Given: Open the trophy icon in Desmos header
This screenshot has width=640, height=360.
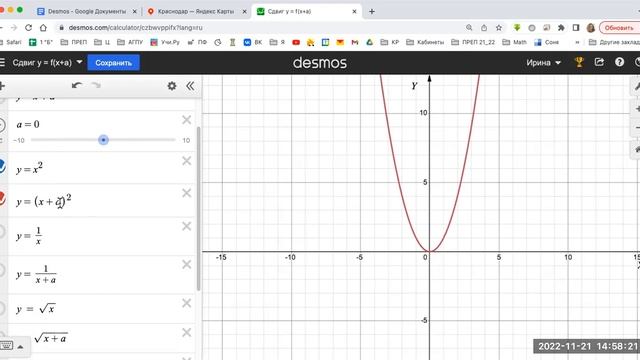Looking at the screenshot, I should (579, 62).
